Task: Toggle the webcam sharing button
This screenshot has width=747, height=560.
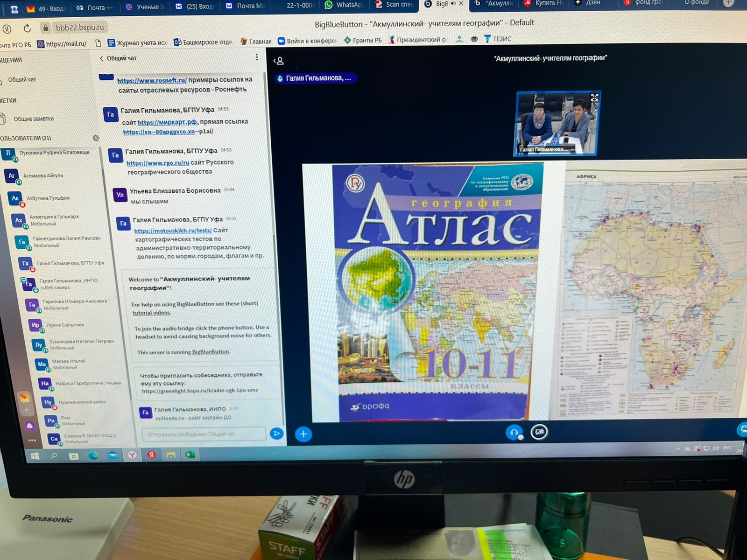Action: tap(539, 432)
